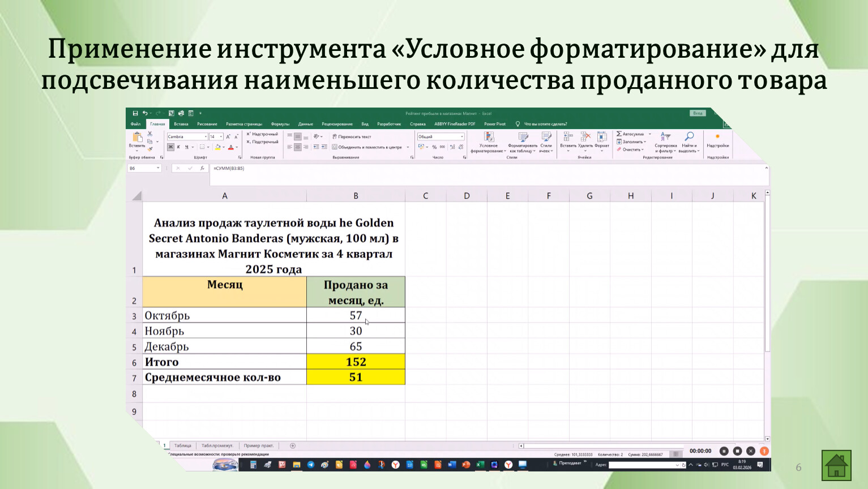
Task: Click the Find and Select magnifier icon
Action: point(689,137)
